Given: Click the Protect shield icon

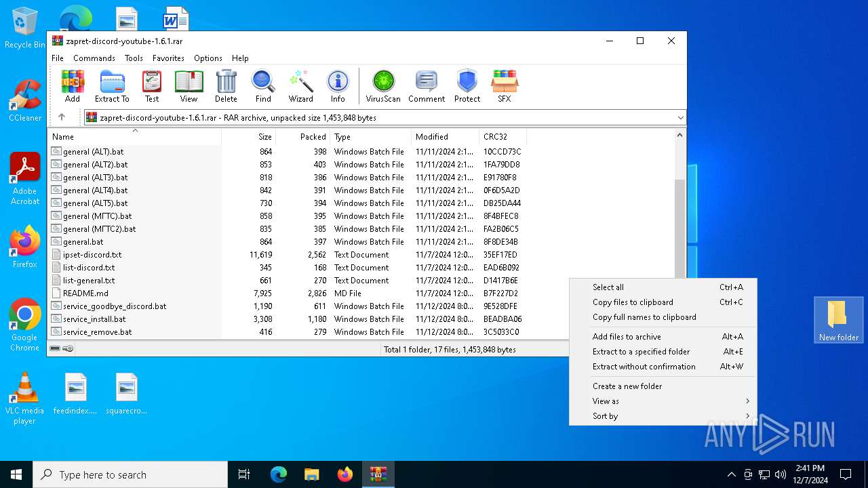Looking at the screenshot, I should [x=467, y=86].
